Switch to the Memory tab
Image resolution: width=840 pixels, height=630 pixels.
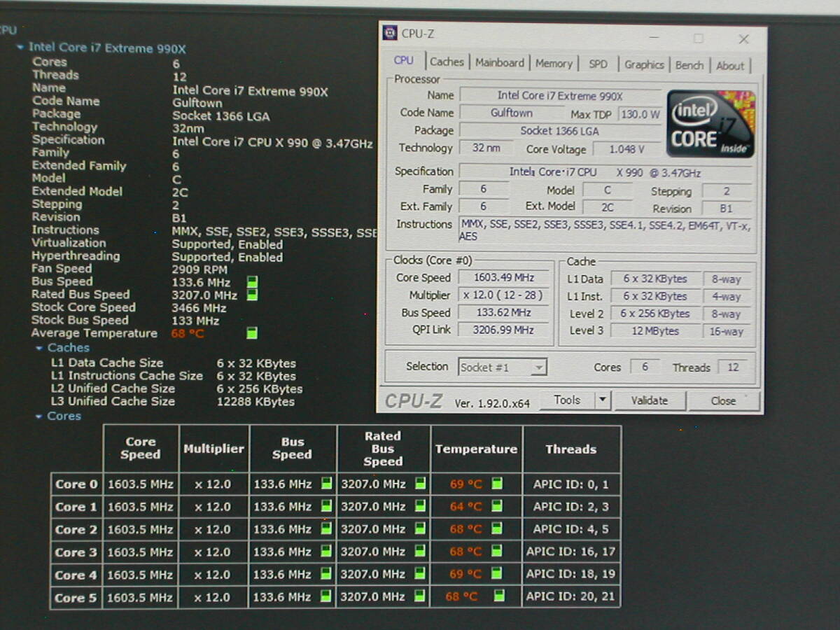point(554,64)
